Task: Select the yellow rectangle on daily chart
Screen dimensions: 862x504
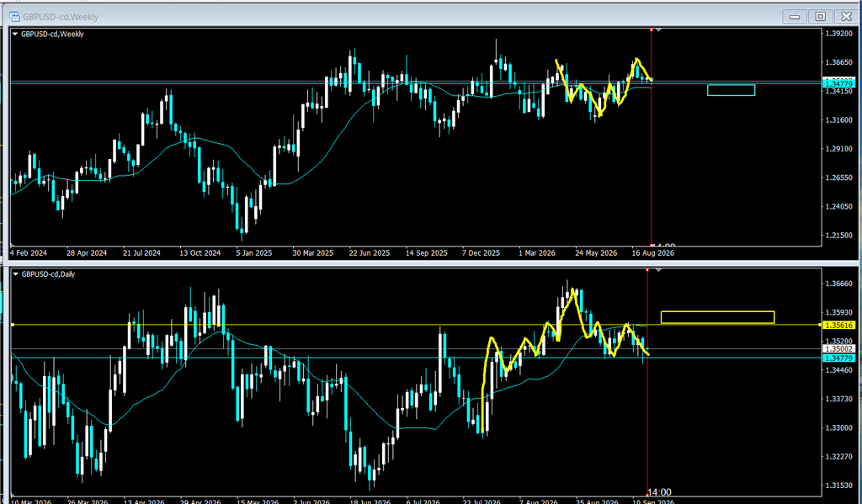Action: (x=717, y=317)
